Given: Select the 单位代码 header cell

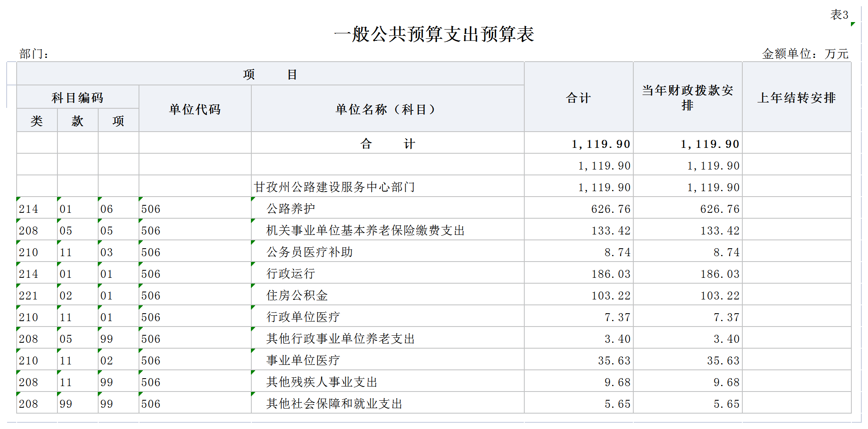Looking at the screenshot, I should 195,109.
